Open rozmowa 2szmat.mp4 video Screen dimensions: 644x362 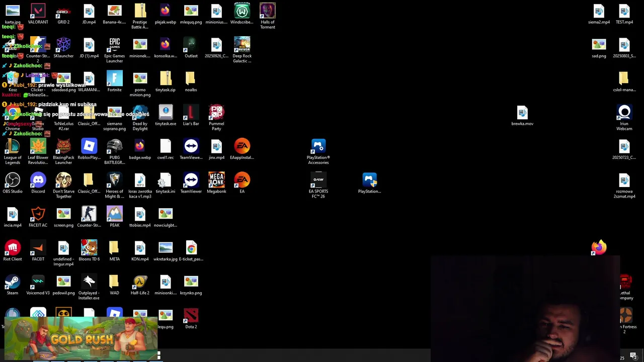click(624, 185)
